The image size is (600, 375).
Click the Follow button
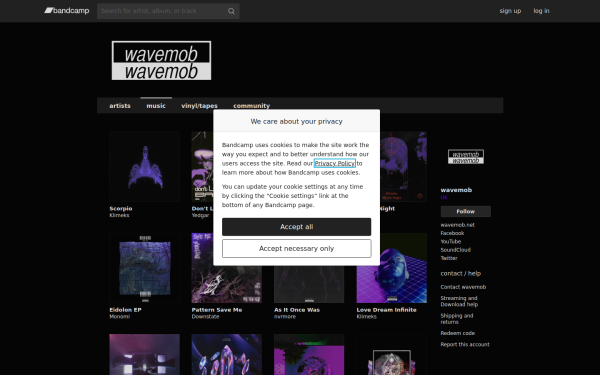coord(466,212)
